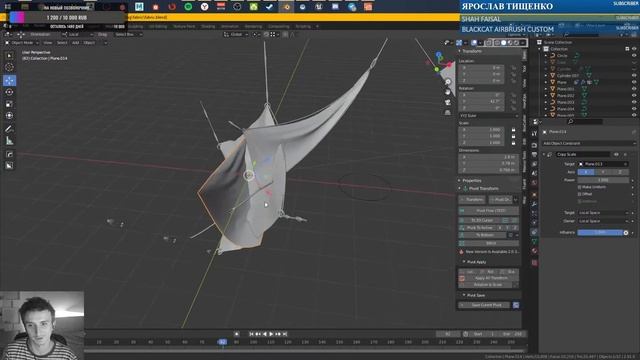
Task: Open the Object Constraints properties tab
Action: (534, 232)
